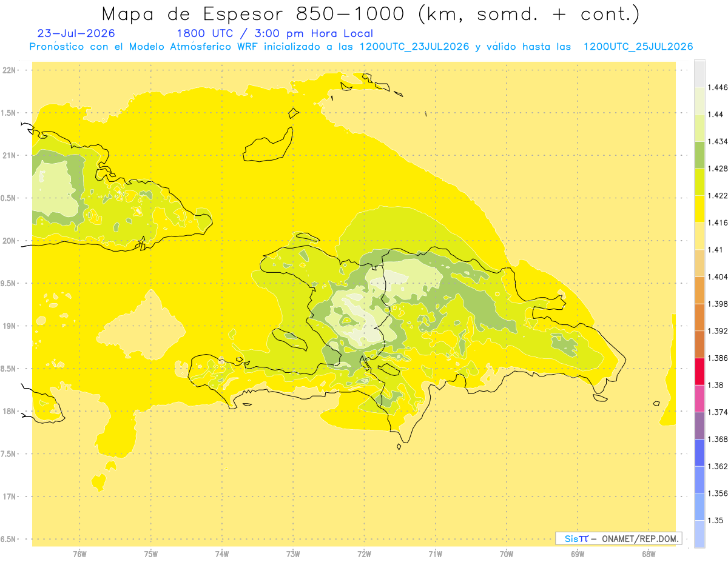This screenshot has height=562, width=728.
Task: Select the bright yellow swatch between 1.416 and 1.422
Action: click(699, 209)
